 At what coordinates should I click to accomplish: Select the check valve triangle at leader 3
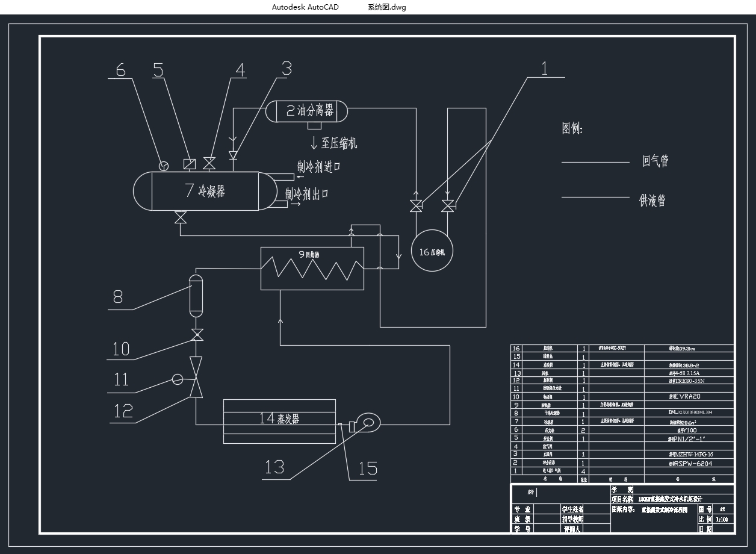[x=234, y=155]
